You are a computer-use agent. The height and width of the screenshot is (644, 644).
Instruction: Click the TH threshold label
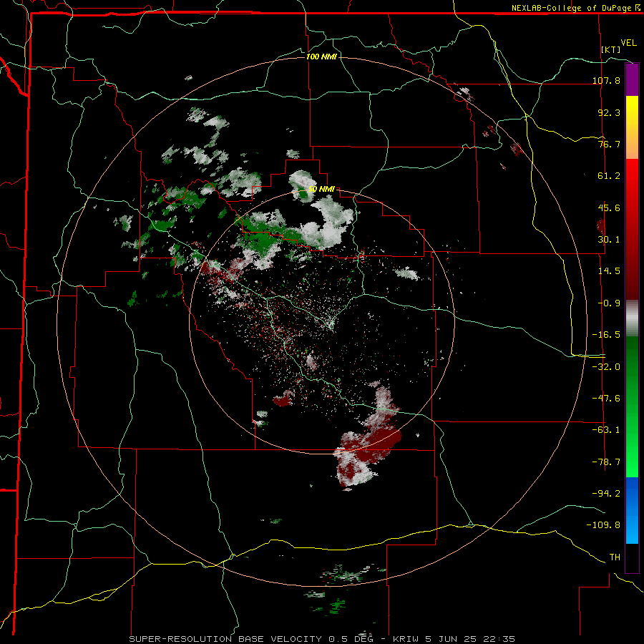point(615,557)
